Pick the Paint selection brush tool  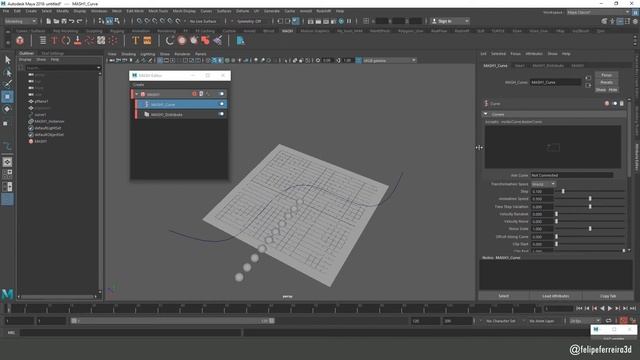(x=7, y=84)
